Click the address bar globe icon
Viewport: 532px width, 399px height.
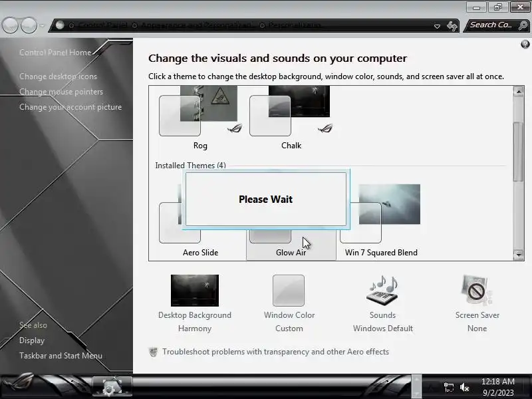pyautogui.click(x=60, y=25)
